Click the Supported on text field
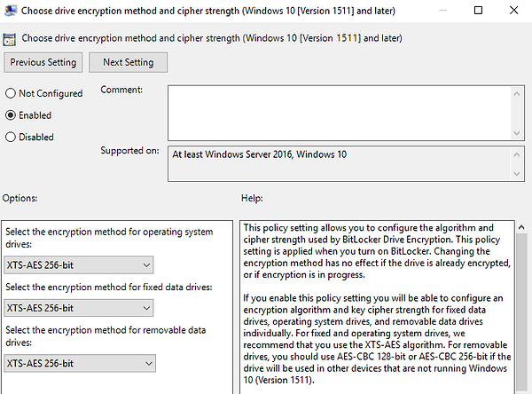The height and width of the screenshot is (394, 532). [x=340, y=163]
